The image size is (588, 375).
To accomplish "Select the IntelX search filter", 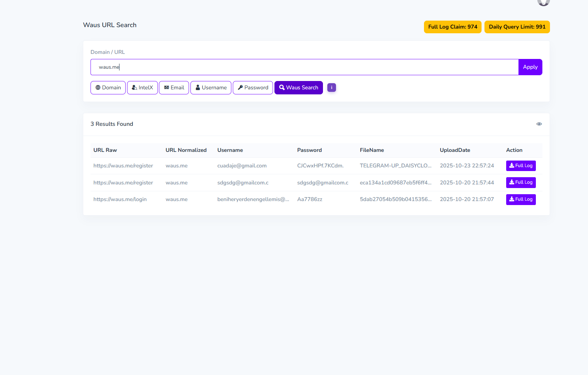I will (x=142, y=88).
